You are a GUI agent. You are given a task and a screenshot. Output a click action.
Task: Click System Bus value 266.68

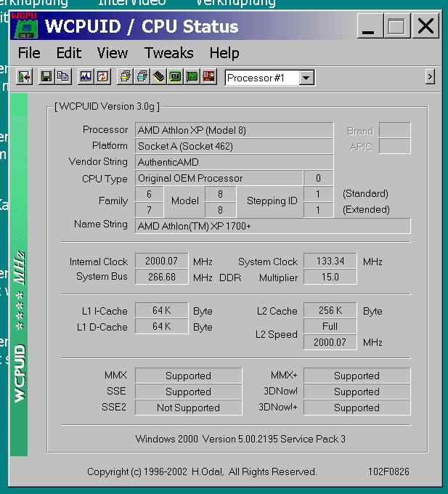pyautogui.click(x=161, y=277)
